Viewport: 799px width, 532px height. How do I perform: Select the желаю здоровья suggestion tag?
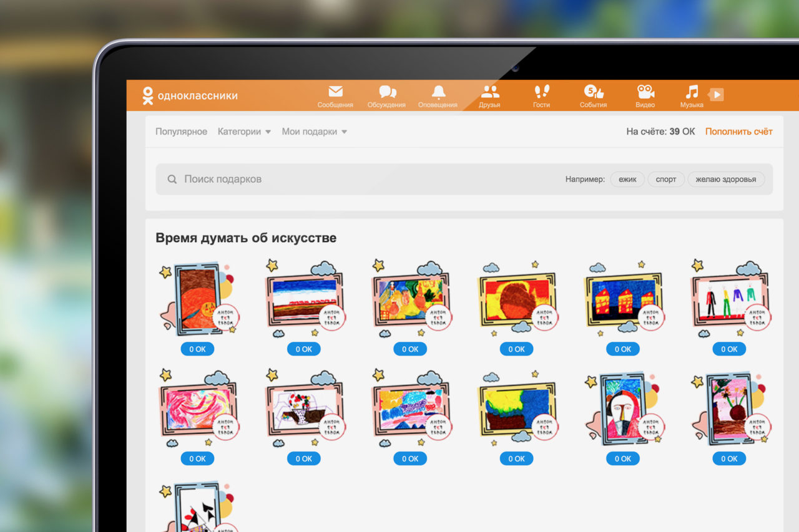(x=725, y=179)
